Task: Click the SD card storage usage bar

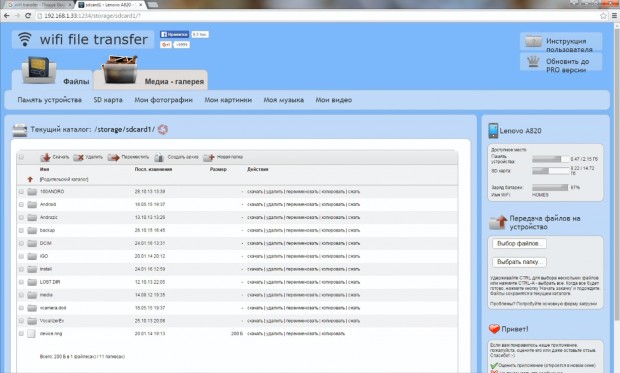Action: pyautogui.click(x=550, y=171)
